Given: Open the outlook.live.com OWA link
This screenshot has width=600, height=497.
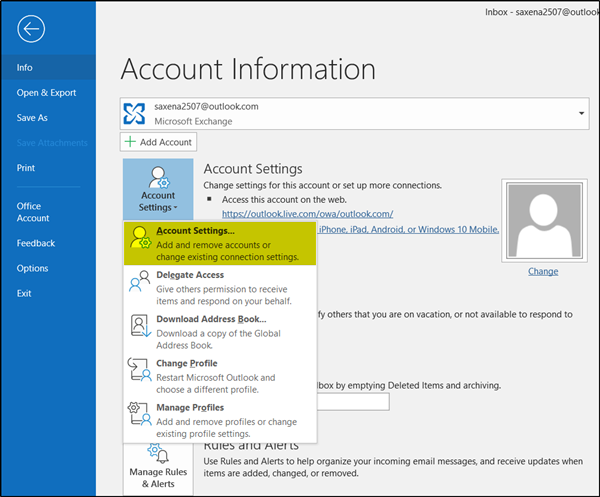Looking at the screenshot, I should click(x=307, y=214).
